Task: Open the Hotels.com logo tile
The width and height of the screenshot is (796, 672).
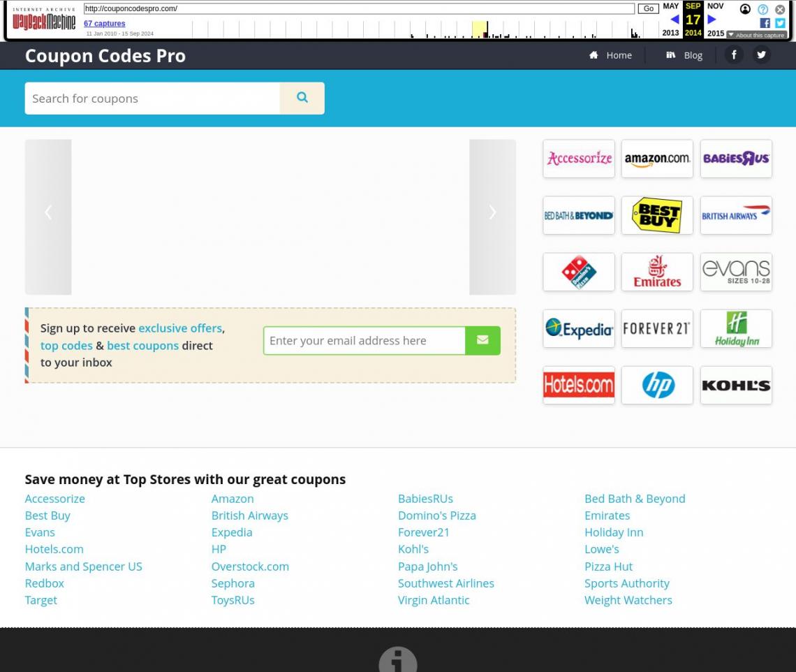Action: click(579, 385)
